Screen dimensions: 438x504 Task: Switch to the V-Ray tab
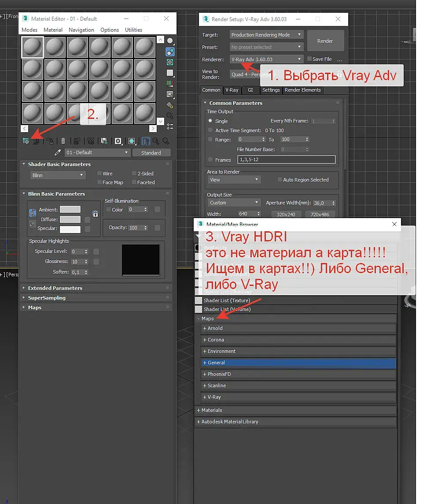[232, 90]
